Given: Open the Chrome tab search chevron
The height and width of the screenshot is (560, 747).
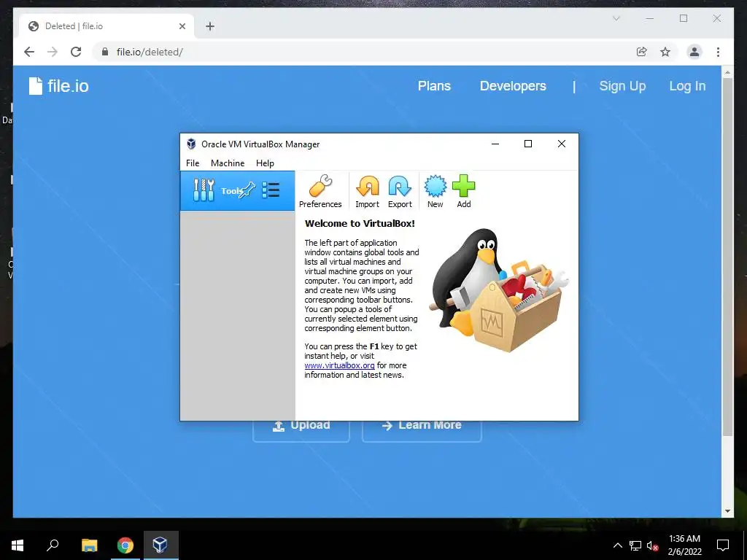Looking at the screenshot, I should click(616, 18).
